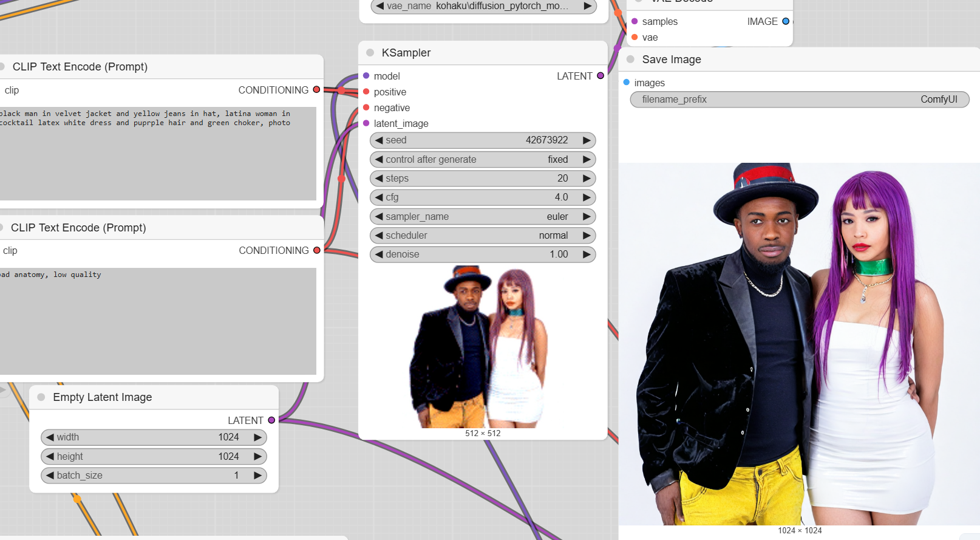Decrease latent width with left arrow

(x=50, y=437)
